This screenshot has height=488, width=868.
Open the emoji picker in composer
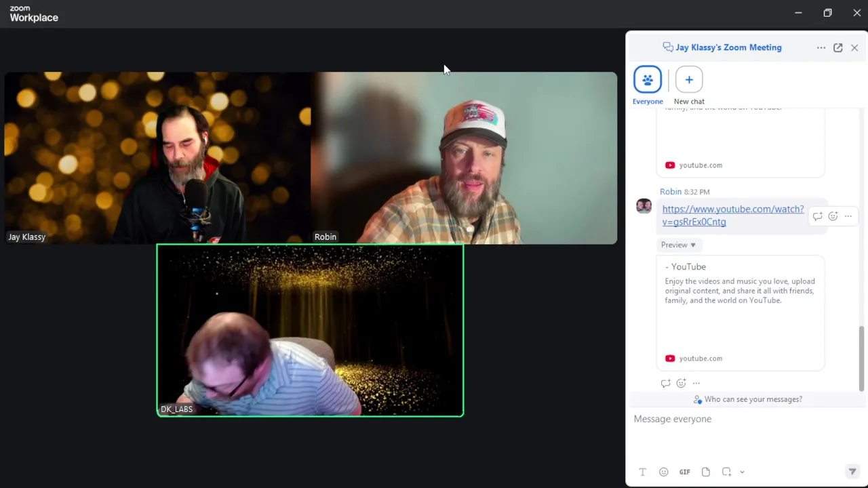click(663, 472)
